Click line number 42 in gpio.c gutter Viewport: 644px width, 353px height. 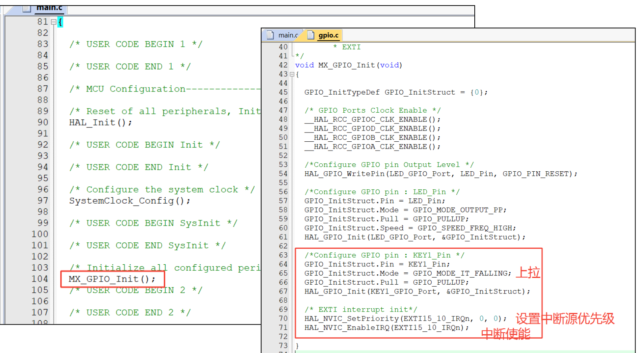[x=283, y=65]
